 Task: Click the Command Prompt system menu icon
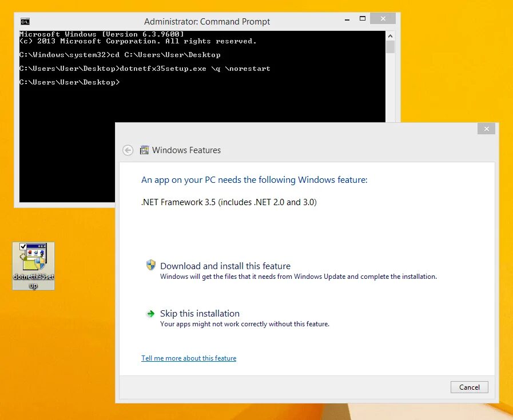click(25, 22)
